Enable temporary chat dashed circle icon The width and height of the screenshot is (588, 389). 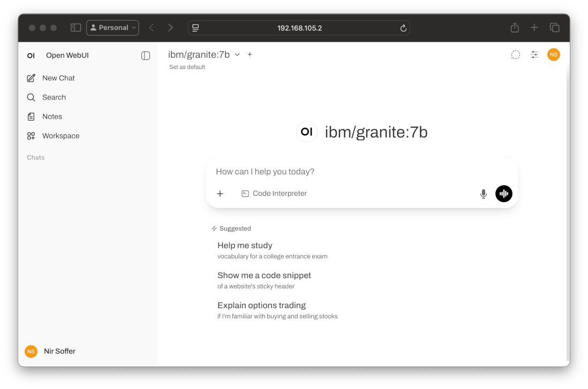coord(515,55)
